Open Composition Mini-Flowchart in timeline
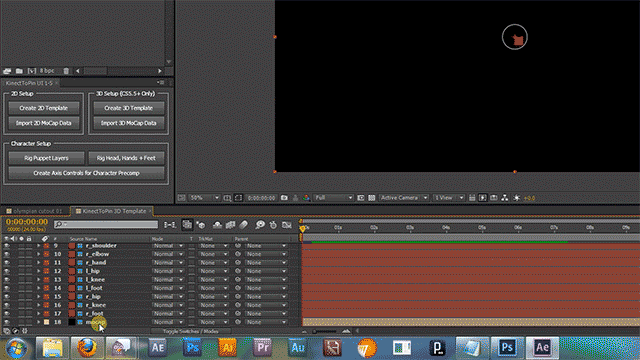Viewport: 640px width, 360px height. 170,225
